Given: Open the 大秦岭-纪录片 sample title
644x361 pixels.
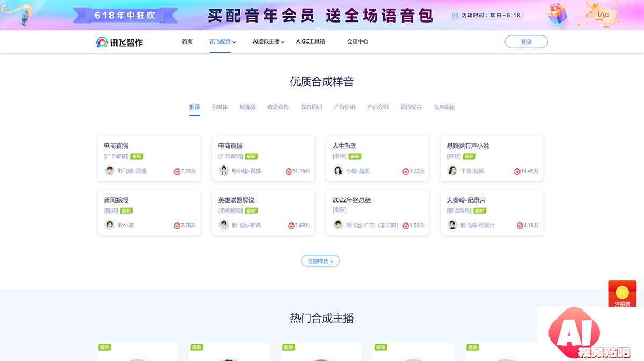Looking at the screenshot, I should tap(466, 200).
